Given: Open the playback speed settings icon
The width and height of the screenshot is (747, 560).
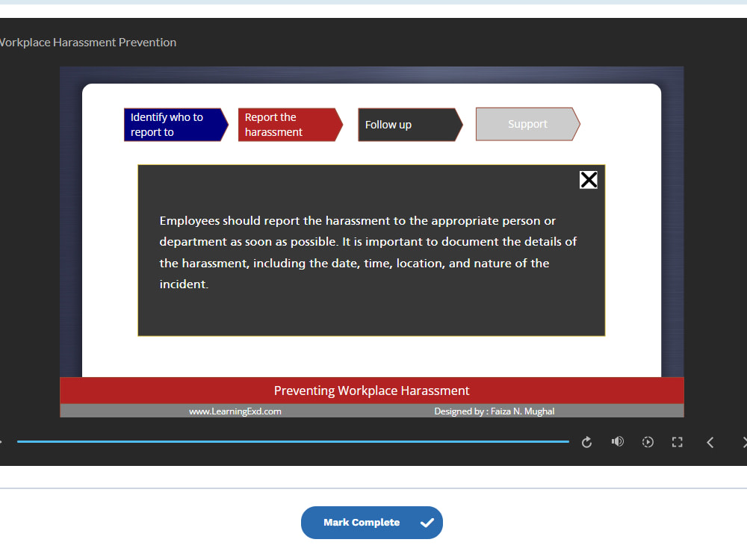Looking at the screenshot, I should coord(648,442).
